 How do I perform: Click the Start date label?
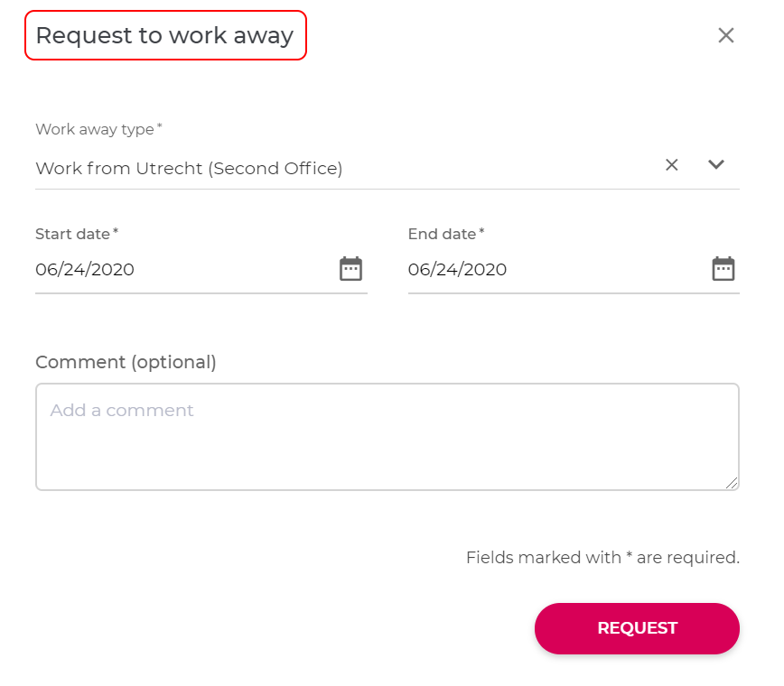(77, 234)
